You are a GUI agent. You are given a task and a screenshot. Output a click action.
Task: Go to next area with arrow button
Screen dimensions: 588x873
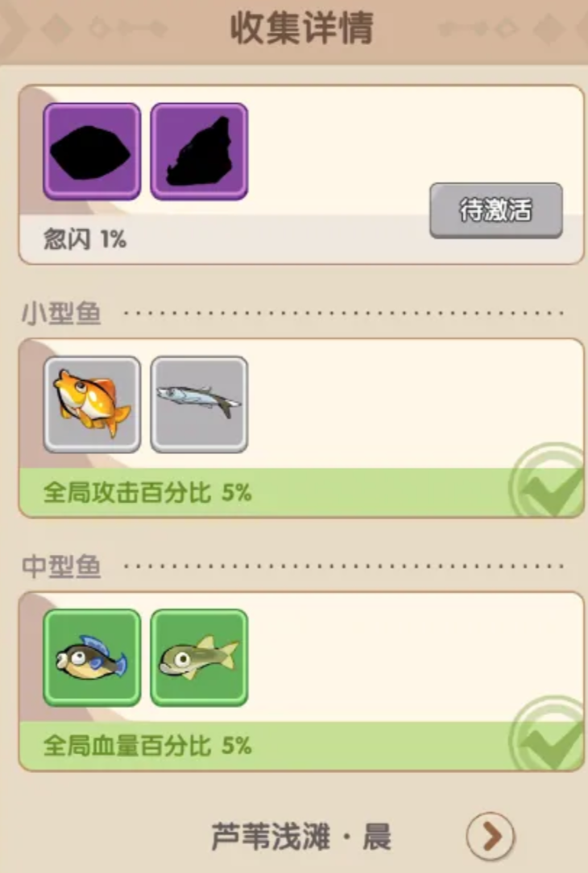pyautogui.click(x=491, y=836)
